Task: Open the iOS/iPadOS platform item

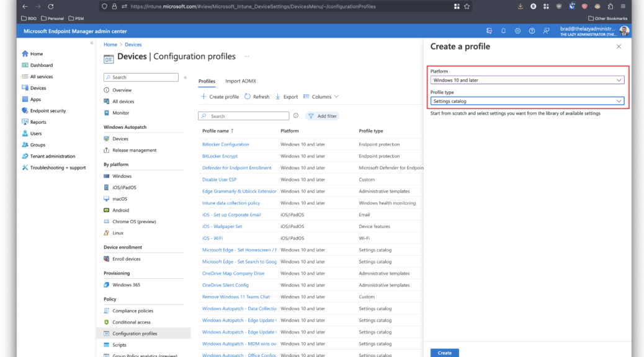Action: click(124, 188)
